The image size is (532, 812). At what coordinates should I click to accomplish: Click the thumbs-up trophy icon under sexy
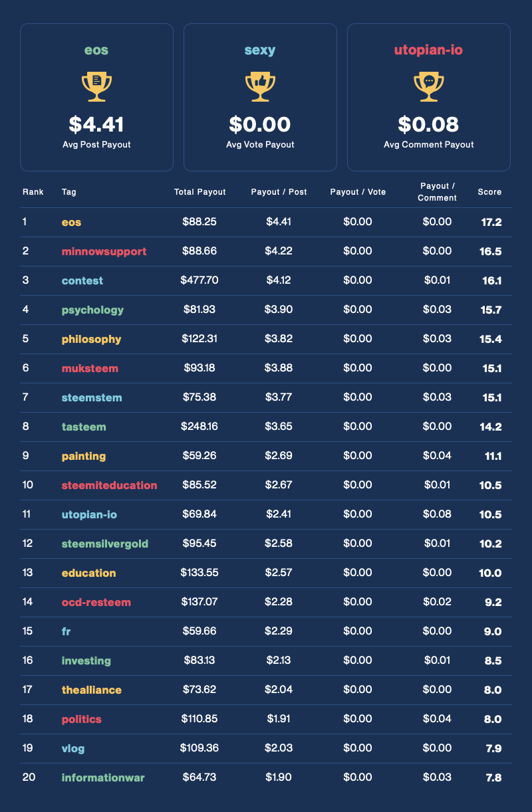click(260, 87)
